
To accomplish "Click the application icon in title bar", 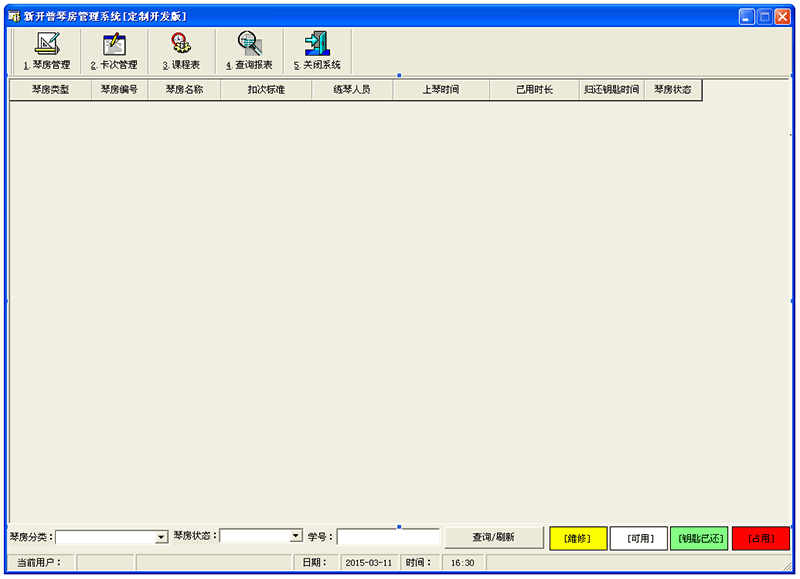I will tap(13, 16).
